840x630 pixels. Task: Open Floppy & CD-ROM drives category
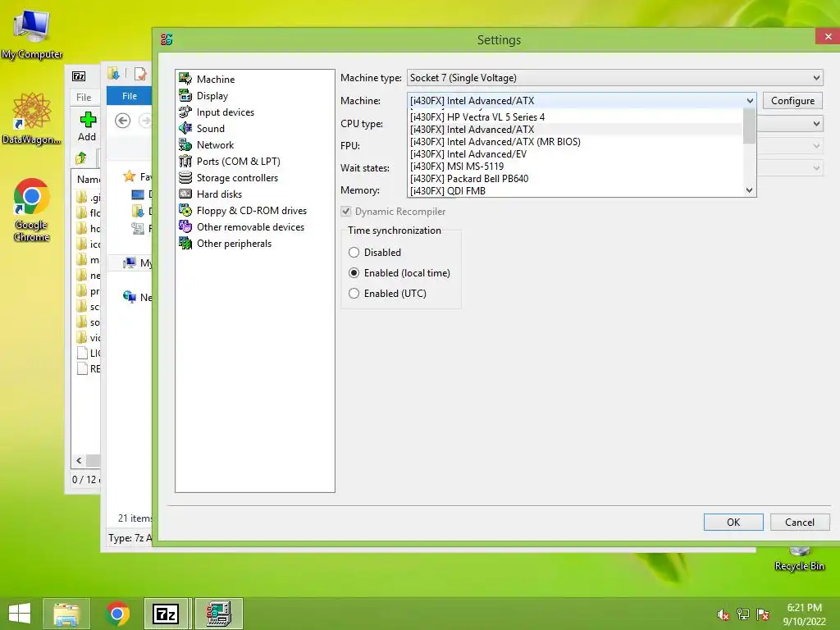pyautogui.click(x=243, y=211)
